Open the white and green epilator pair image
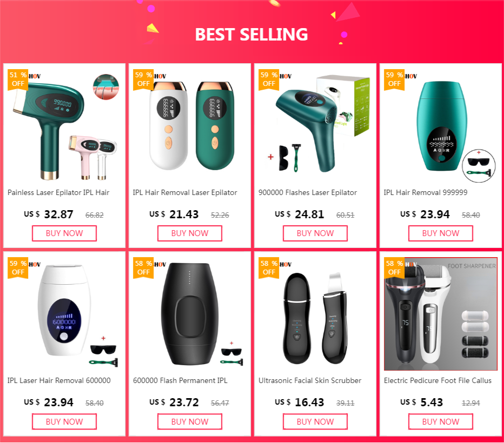 coord(190,126)
